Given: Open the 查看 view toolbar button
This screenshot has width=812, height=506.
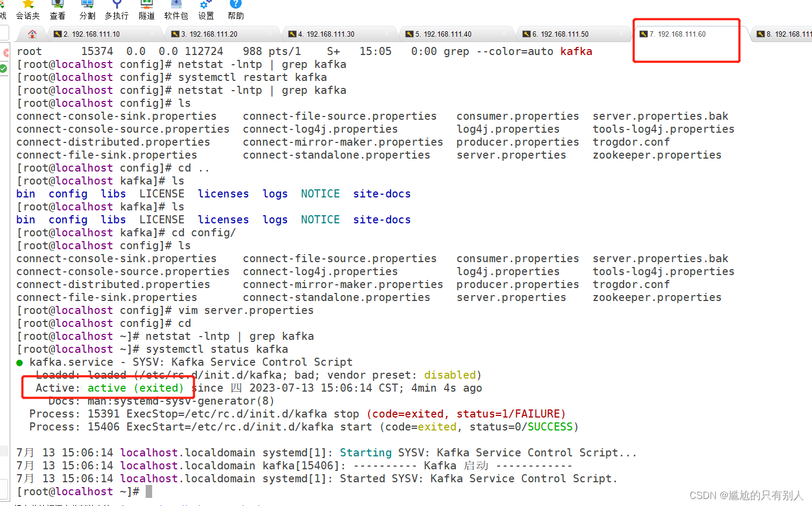Looking at the screenshot, I should tap(58, 10).
